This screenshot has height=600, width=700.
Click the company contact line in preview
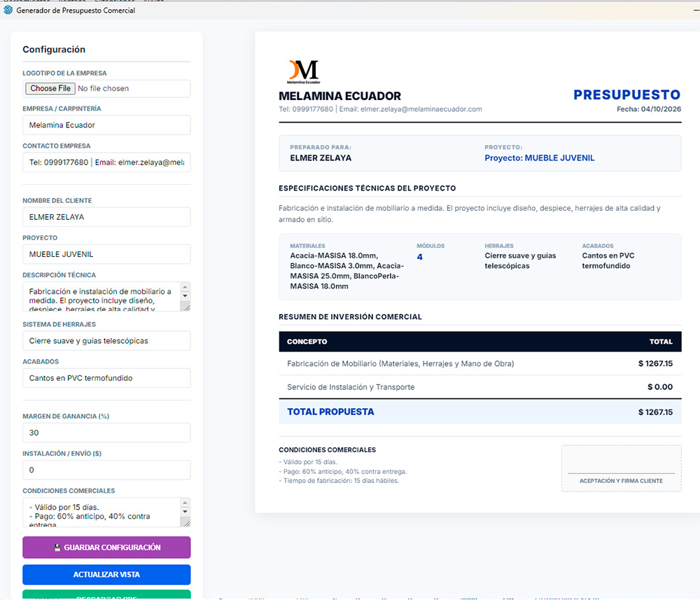tap(380, 109)
